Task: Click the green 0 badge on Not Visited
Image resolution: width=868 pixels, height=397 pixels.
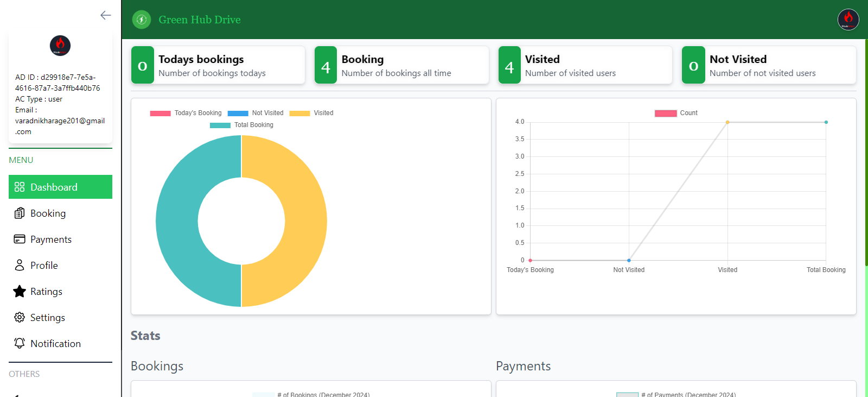Action: coord(693,65)
